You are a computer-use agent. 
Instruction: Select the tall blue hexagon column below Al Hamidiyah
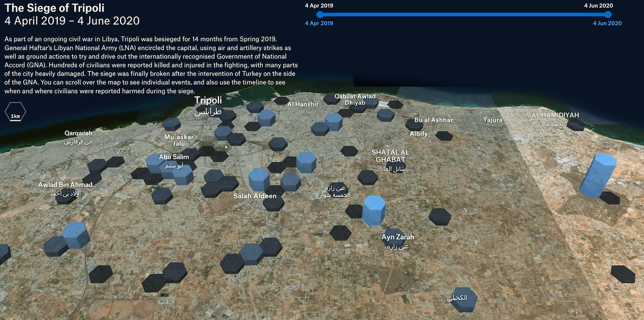click(597, 175)
